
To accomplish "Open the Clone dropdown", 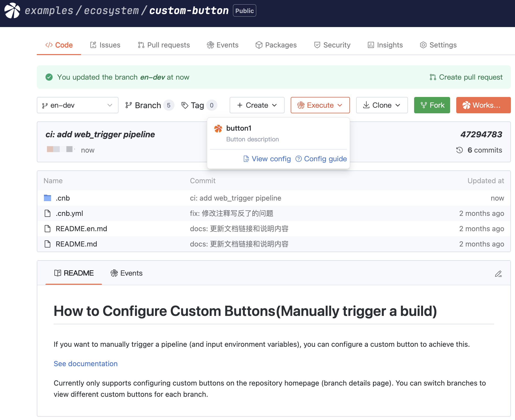I will 382,105.
